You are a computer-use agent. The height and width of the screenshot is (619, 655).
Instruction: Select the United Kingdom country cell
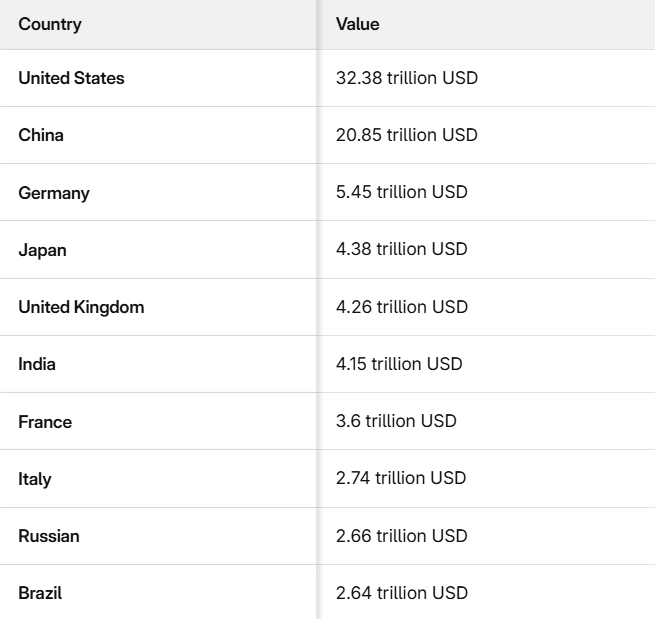pyautogui.click(x=81, y=307)
